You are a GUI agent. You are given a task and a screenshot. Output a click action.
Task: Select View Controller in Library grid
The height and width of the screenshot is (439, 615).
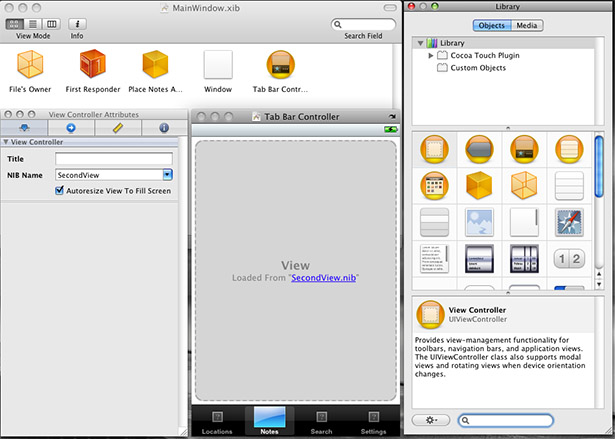point(434,149)
